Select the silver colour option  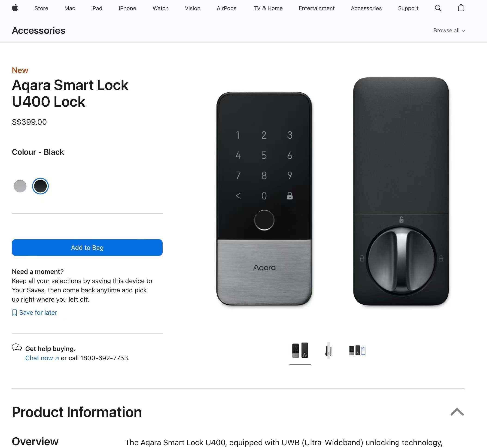point(20,186)
